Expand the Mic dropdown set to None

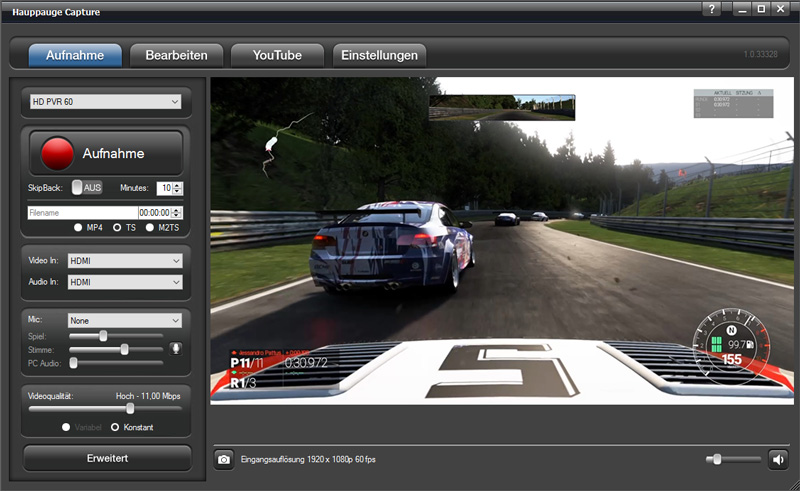124,320
